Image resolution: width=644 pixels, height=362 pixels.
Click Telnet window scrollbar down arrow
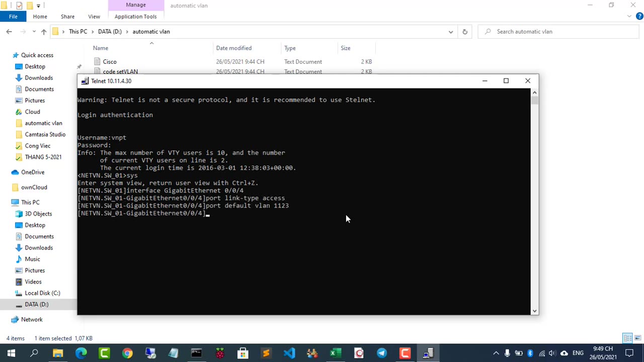tap(535, 311)
